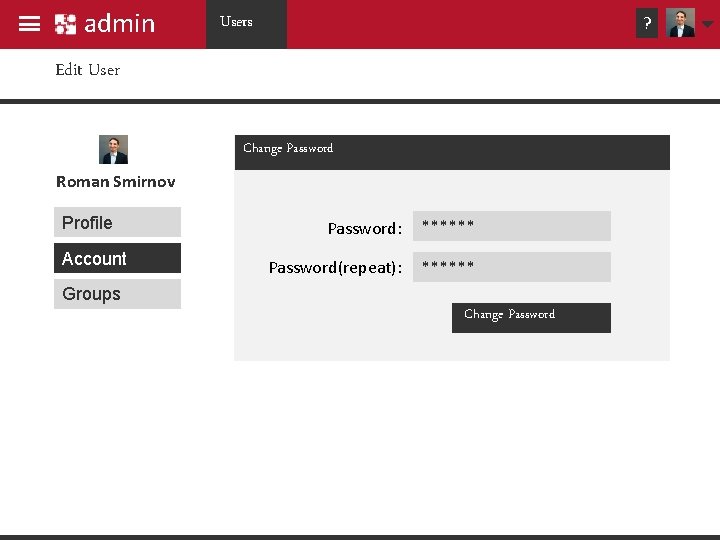720x540 pixels.
Task: Click the Change Password button
Action: coord(531,318)
